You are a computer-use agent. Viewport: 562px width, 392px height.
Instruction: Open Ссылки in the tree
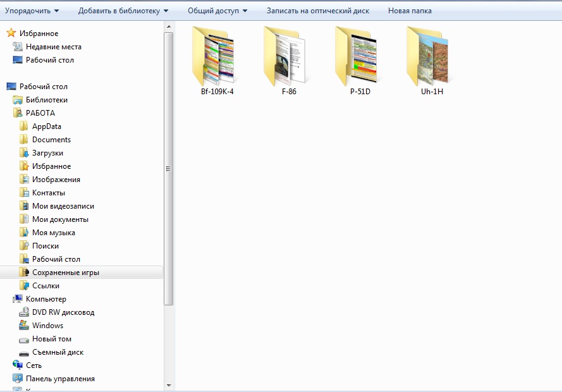(46, 285)
